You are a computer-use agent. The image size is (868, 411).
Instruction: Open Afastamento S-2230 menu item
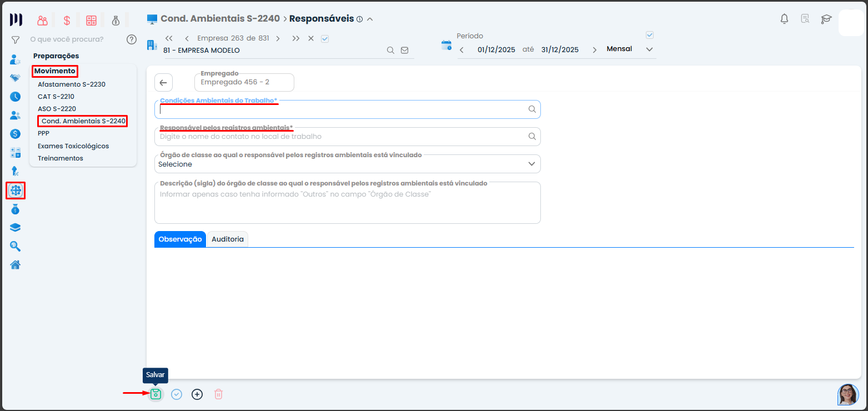click(x=72, y=84)
